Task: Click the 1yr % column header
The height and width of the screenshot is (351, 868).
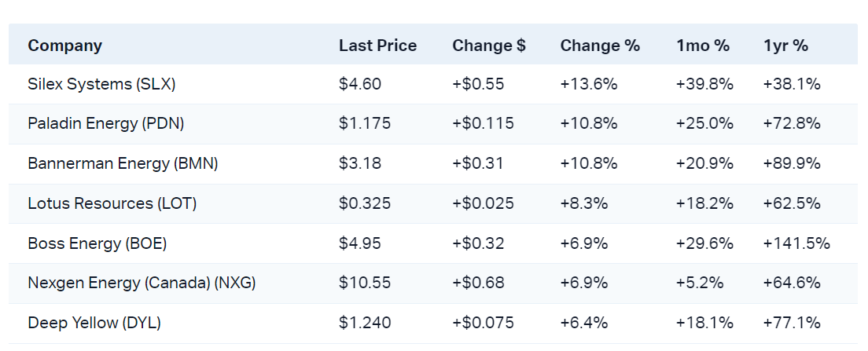Action: tap(785, 46)
